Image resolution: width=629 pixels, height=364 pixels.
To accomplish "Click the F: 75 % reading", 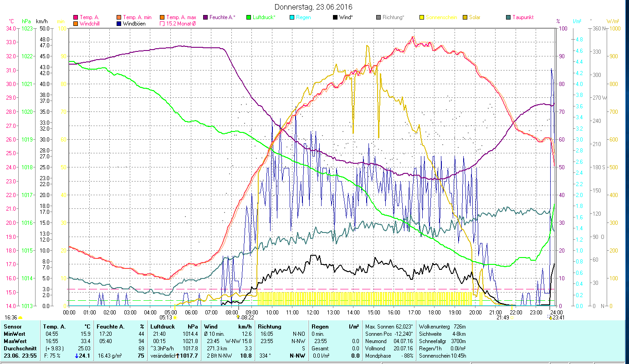I will (51, 356).
